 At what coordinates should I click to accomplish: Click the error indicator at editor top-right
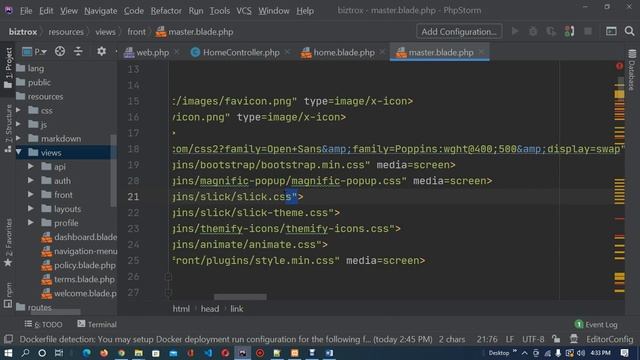click(x=619, y=66)
